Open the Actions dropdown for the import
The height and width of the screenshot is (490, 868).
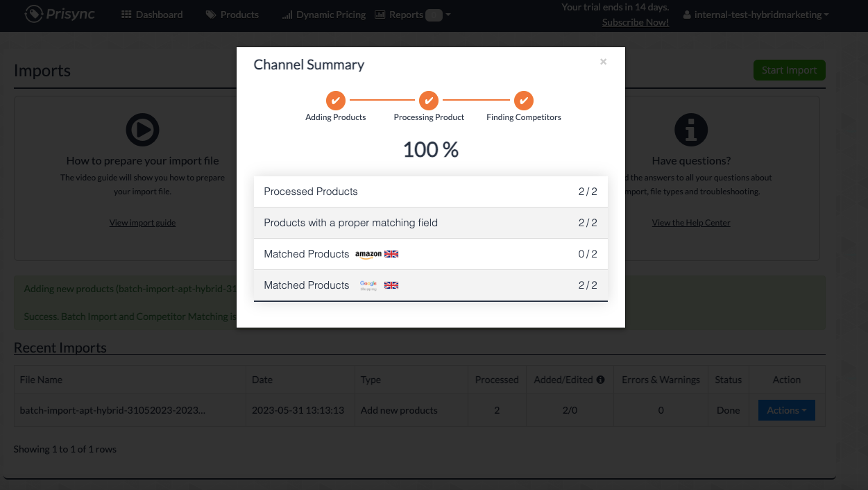point(786,410)
